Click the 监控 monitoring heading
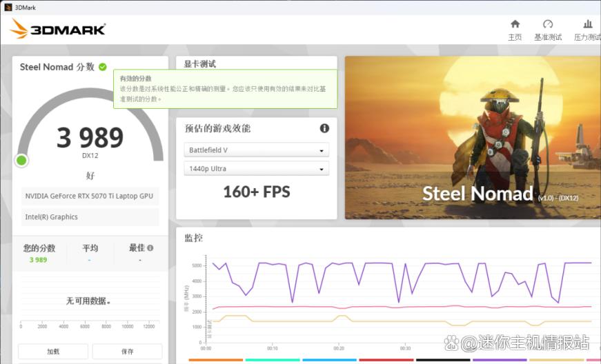 (x=194, y=238)
